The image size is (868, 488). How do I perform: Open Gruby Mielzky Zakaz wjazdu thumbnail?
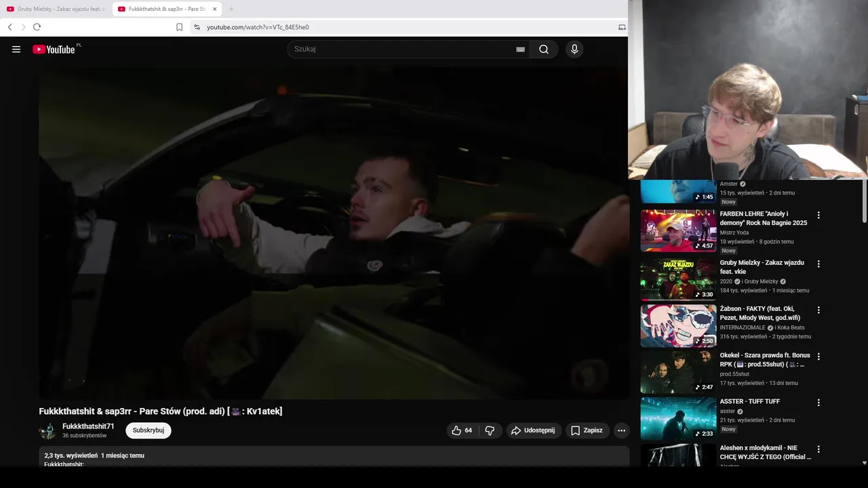(x=678, y=279)
